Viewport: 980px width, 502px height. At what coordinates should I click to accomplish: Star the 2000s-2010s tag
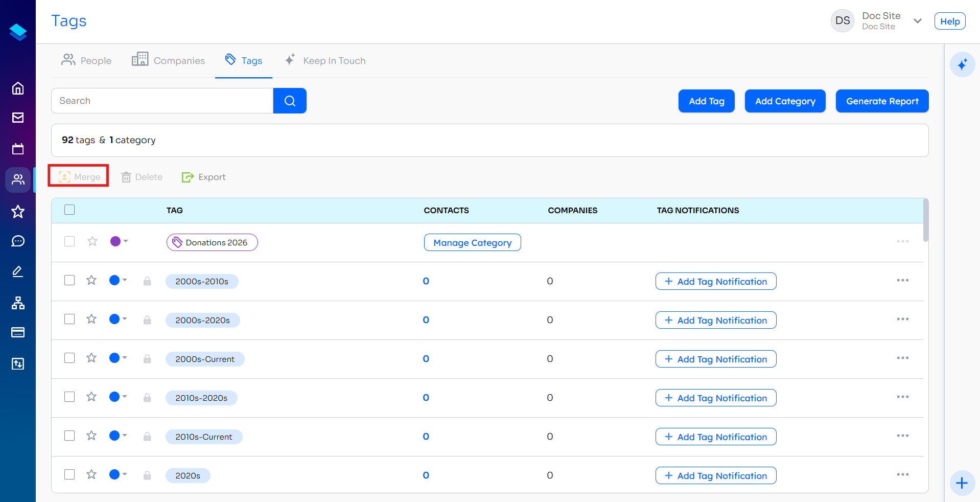point(91,280)
